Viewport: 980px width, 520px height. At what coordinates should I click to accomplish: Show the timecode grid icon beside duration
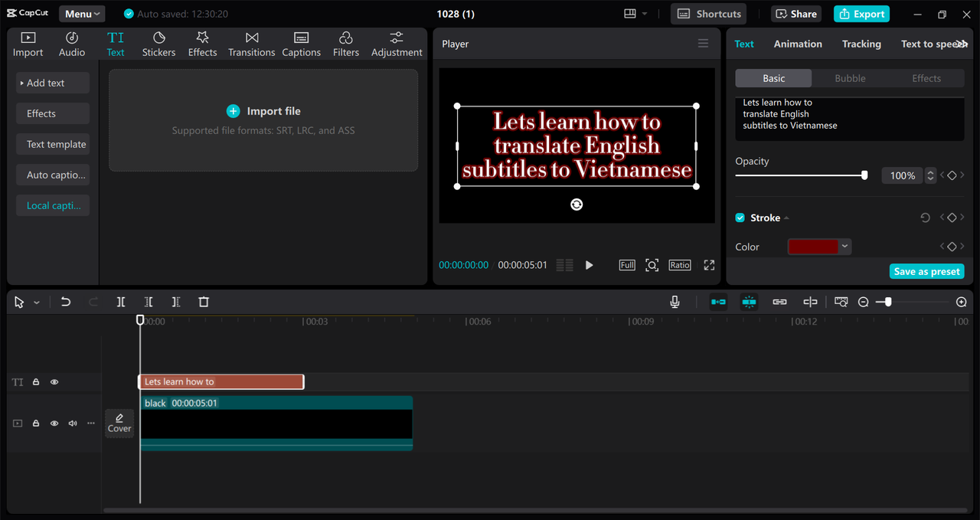[564, 265]
